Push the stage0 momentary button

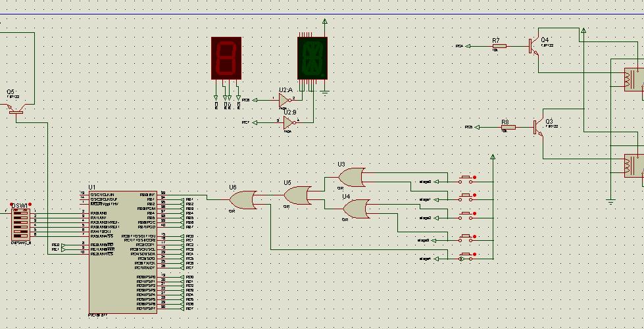point(466,180)
